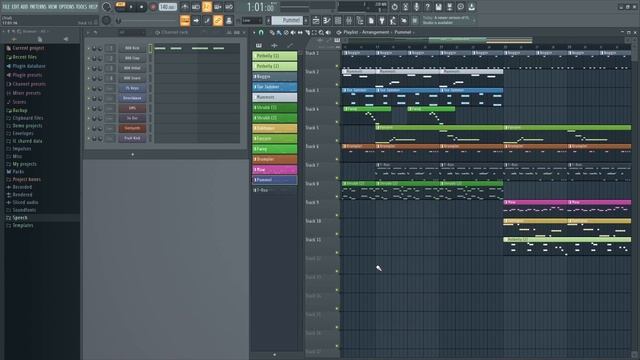Toggle wait for input before playing

196,7
